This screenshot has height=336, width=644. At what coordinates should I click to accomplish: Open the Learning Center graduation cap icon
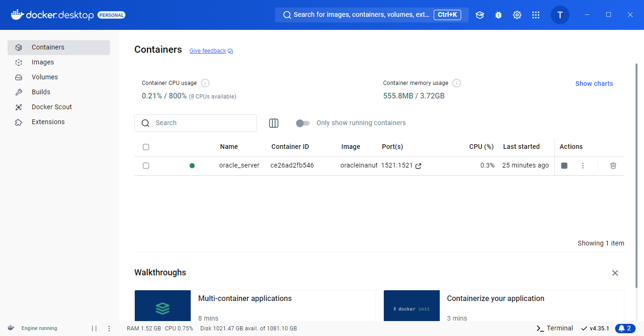tap(480, 15)
